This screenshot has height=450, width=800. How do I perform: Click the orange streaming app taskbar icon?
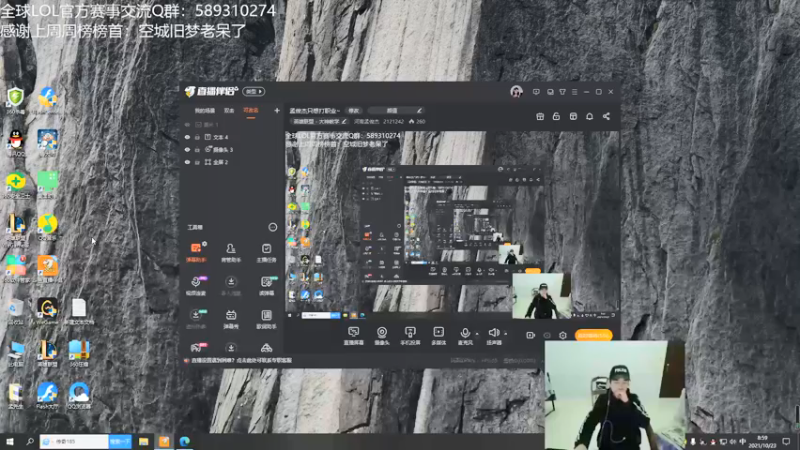pos(164,441)
